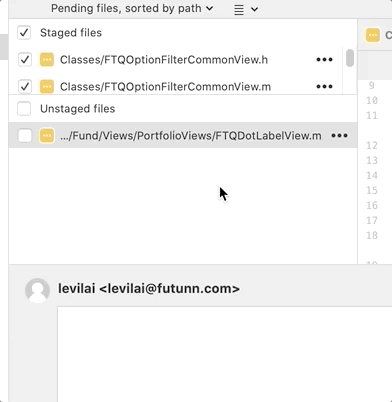Uncheck the Staged files checkbox

(24, 33)
